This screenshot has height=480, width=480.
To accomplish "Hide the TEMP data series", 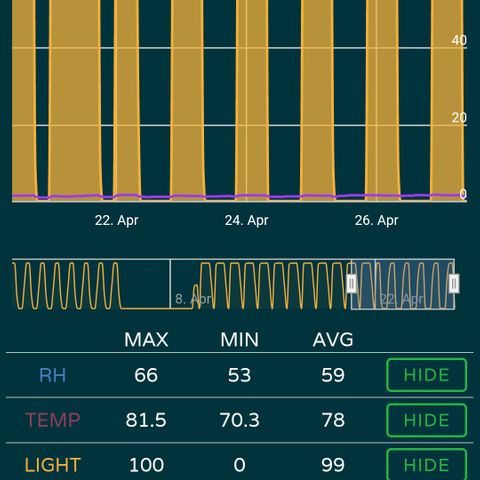I will (426, 420).
